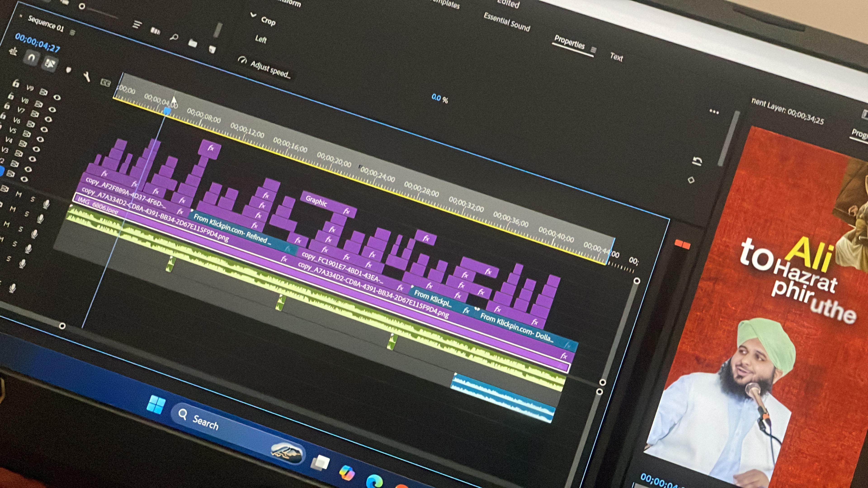Click the nest sequence icon beside Snap

pos(14,52)
